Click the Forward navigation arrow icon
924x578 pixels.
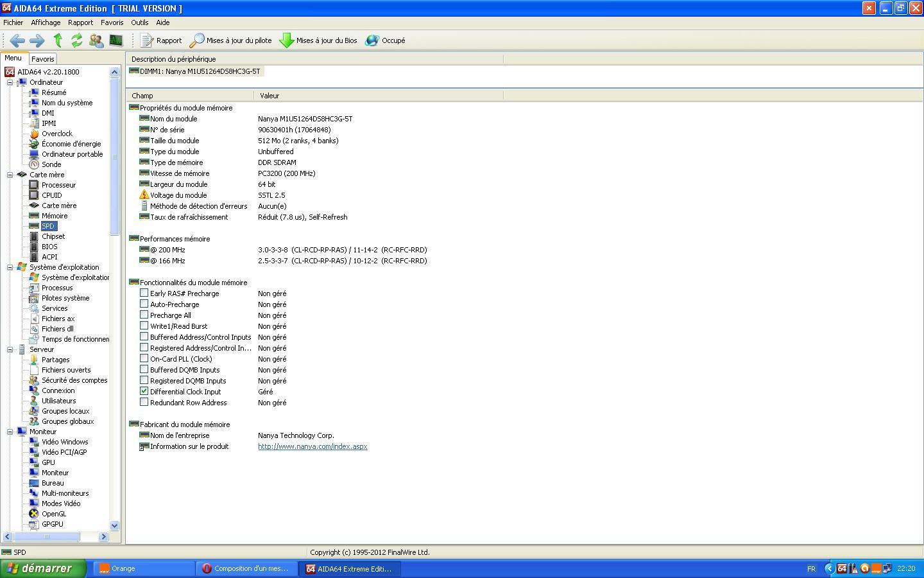tap(37, 40)
